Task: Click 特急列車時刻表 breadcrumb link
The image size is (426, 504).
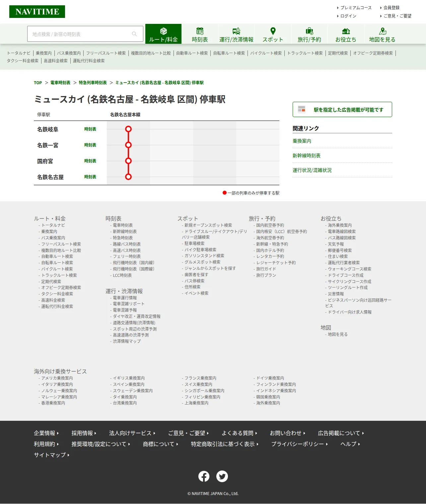Action: 93,83
